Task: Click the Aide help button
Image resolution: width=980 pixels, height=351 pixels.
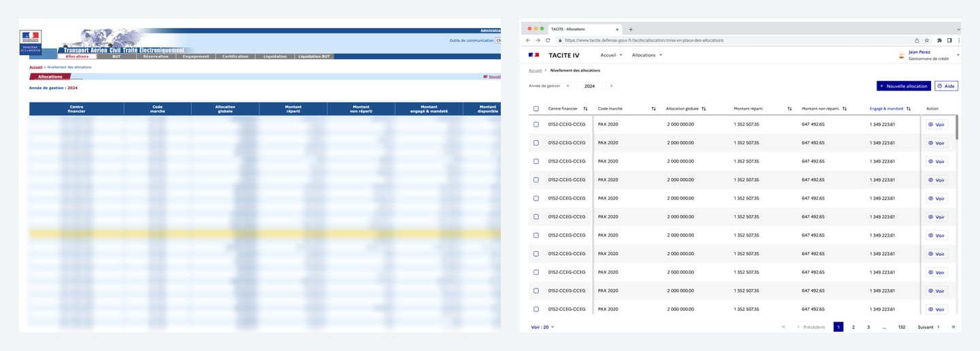Action: pos(946,86)
